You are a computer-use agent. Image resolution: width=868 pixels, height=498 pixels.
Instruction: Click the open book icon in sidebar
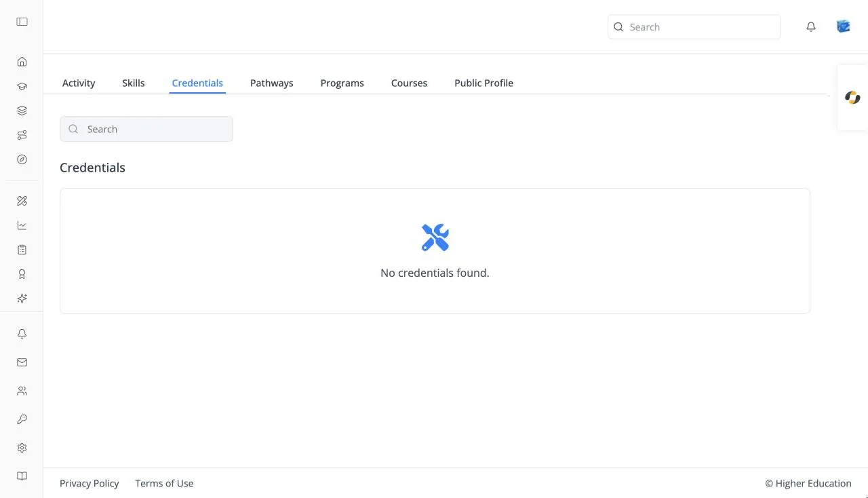coord(22,476)
